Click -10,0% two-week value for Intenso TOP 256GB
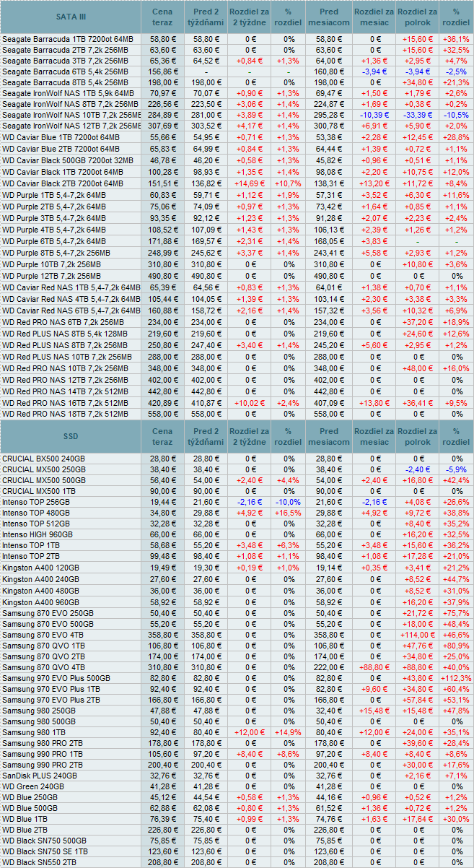 click(x=287, y=502)
